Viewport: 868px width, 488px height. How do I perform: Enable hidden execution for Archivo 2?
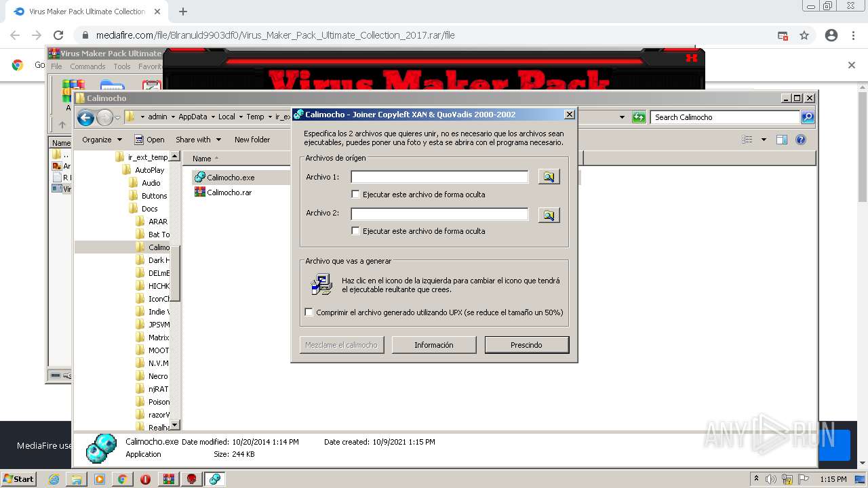(355, 231)
